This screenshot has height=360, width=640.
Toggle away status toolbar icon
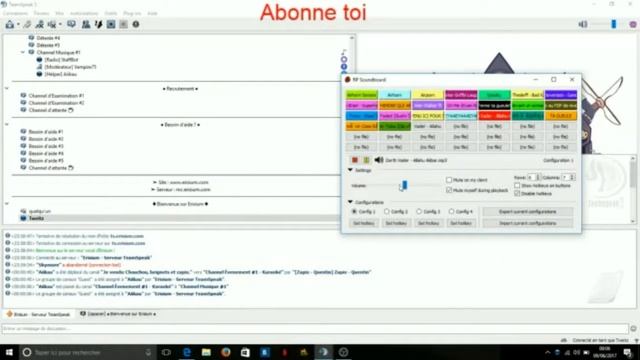coord(40,24)
